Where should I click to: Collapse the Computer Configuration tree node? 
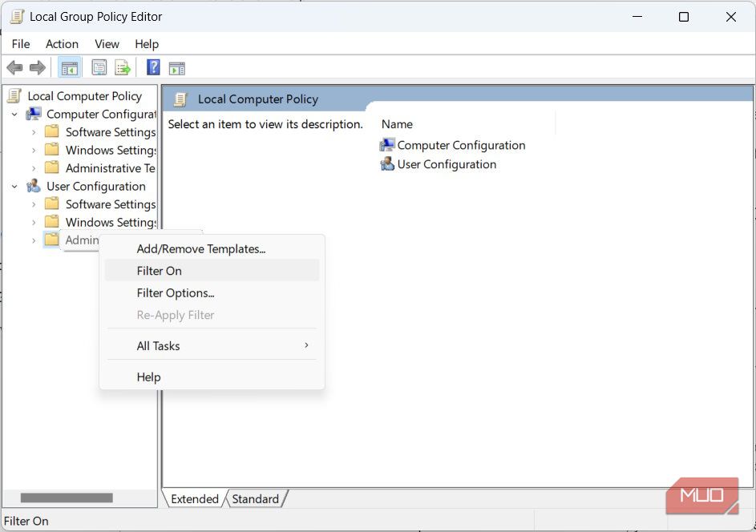click(14, 115)
